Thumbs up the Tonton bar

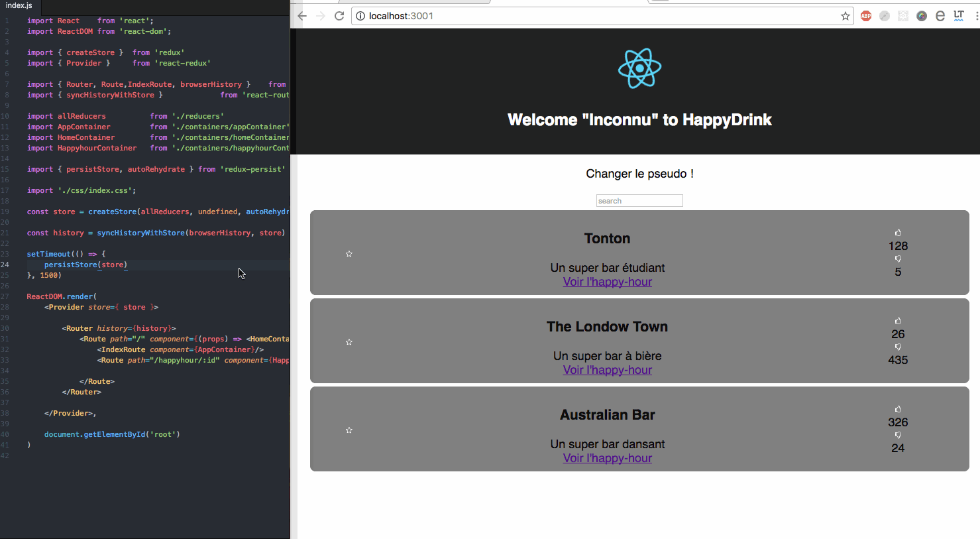[898, 233]
